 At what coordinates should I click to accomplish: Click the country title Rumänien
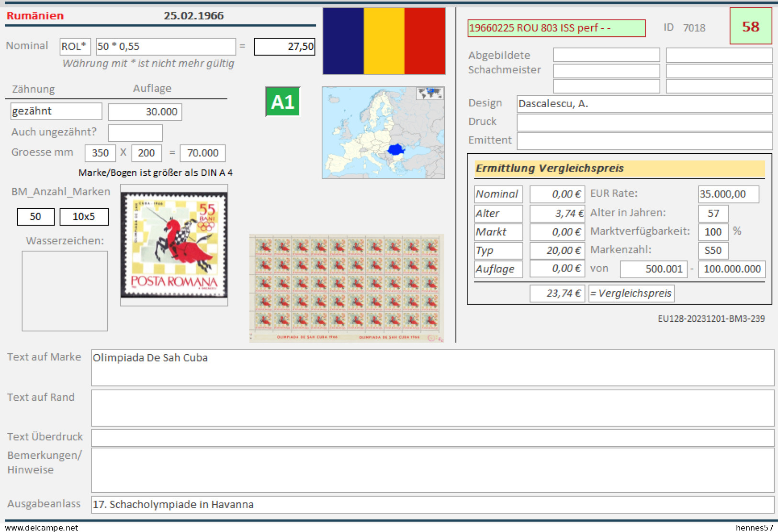[x=35, y=16]
